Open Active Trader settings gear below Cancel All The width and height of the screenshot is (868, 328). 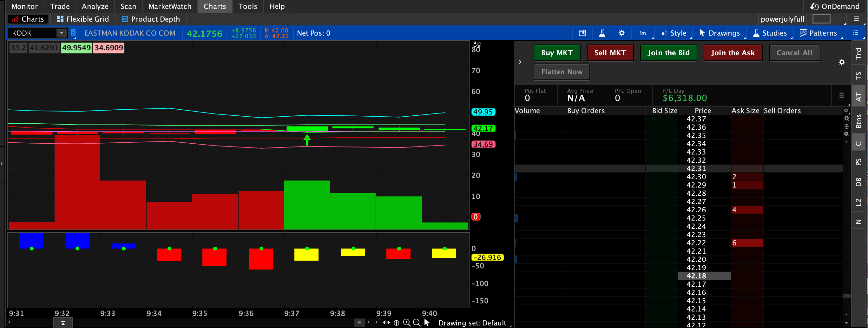(841, 62)
